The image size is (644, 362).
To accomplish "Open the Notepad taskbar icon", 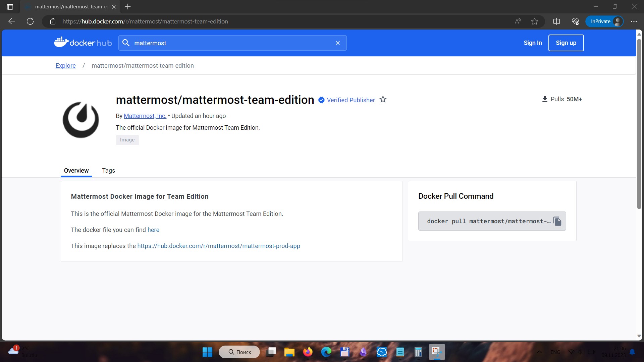I will click(x=400, y=352).
